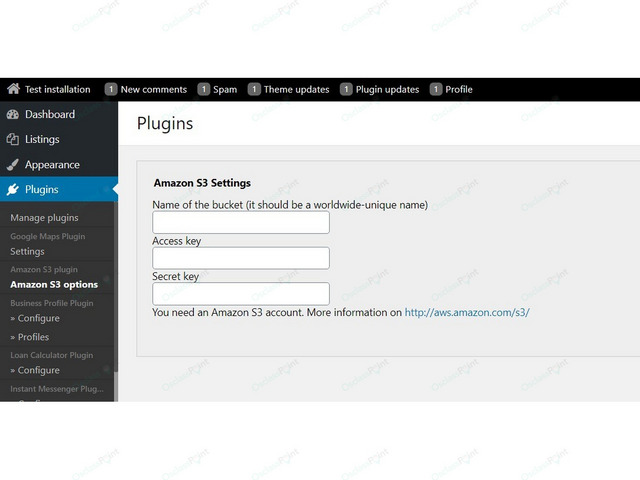
Task: Go to Listings in sidebar
Action: tap(42, 140)
